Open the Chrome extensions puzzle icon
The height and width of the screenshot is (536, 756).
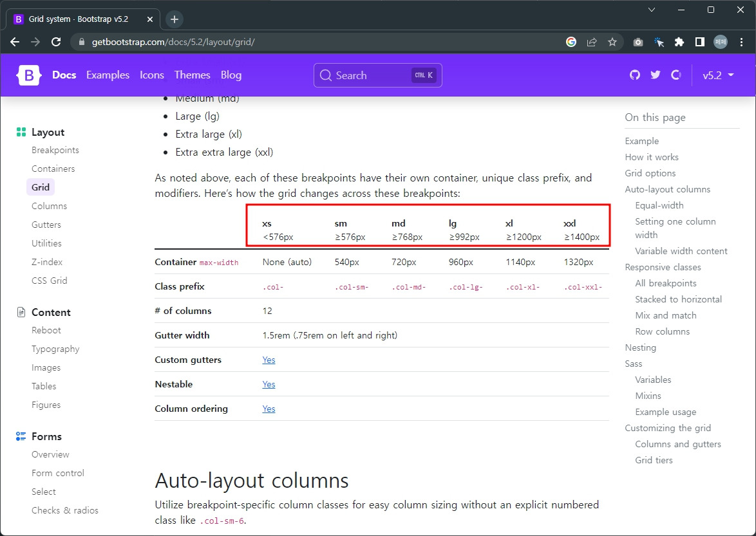(x=679, y=42)
